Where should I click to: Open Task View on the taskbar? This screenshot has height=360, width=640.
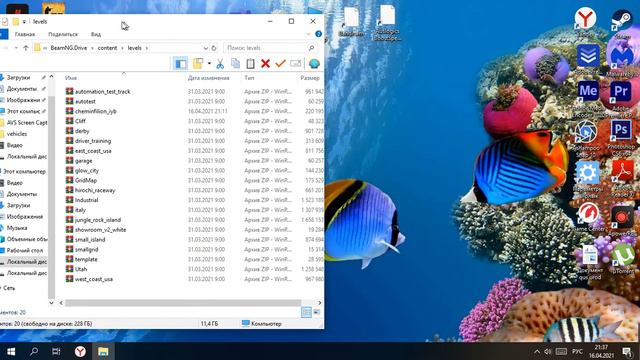pos(57,351)
